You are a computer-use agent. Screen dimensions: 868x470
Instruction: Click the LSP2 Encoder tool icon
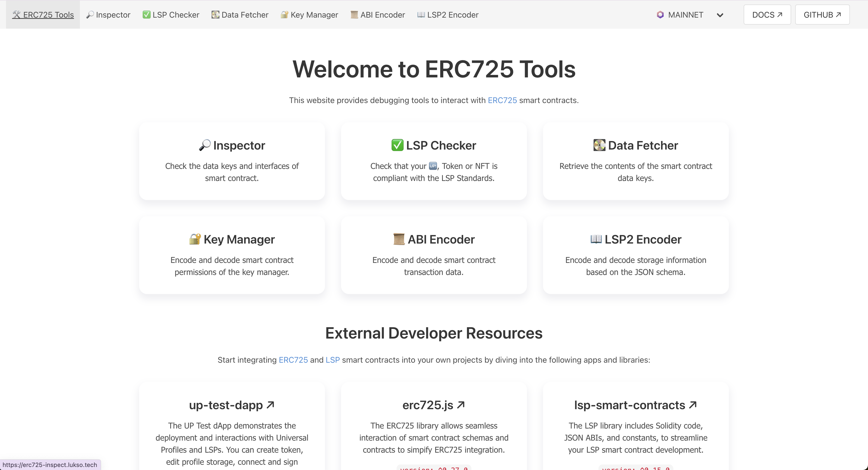(421, 15)
